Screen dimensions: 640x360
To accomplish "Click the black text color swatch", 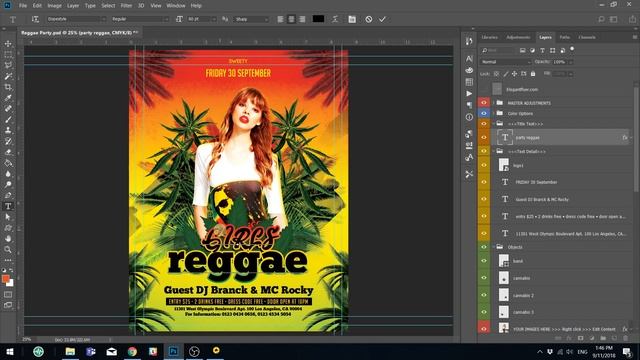I will click(x=318, y=19).
